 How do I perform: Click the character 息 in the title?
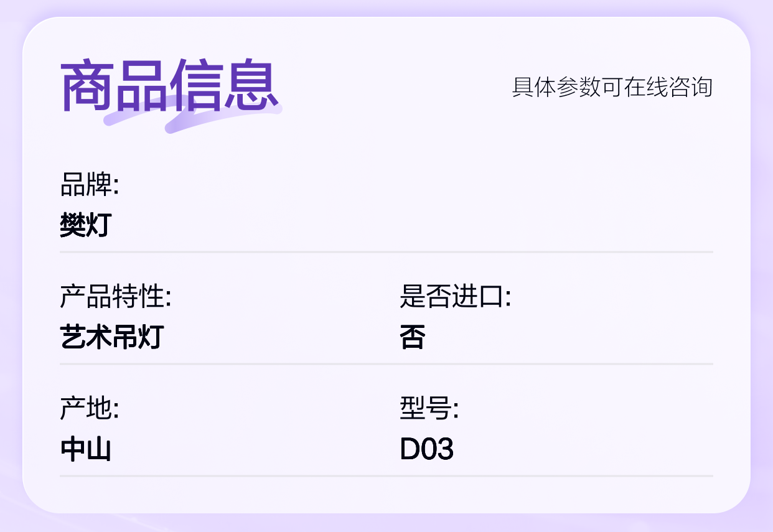(251, 86)
